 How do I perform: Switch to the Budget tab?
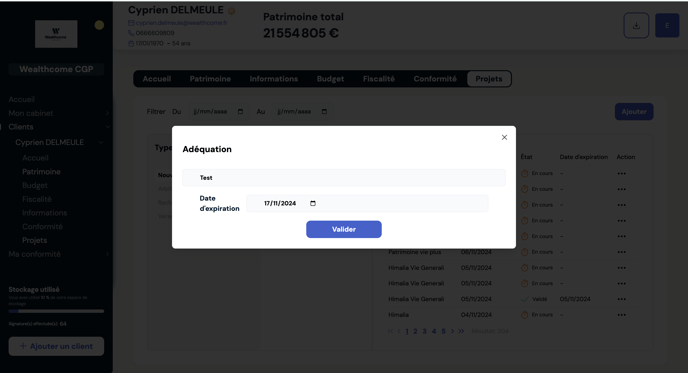[x=330, y=79]
